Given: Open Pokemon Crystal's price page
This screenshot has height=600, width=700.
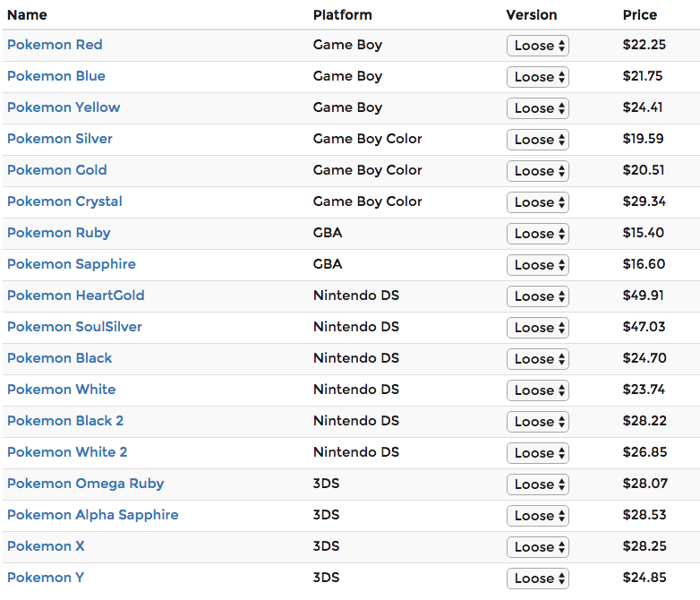Looking at the screenshot, I should coord(64,201).
